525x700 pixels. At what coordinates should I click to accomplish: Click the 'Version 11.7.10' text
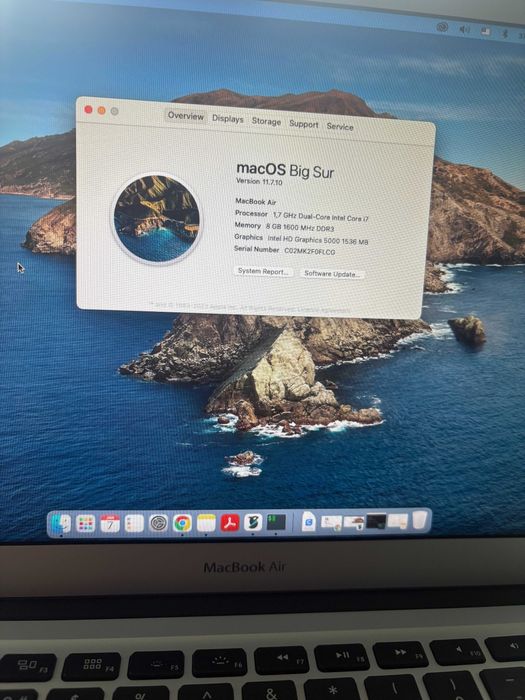[259, 182]
